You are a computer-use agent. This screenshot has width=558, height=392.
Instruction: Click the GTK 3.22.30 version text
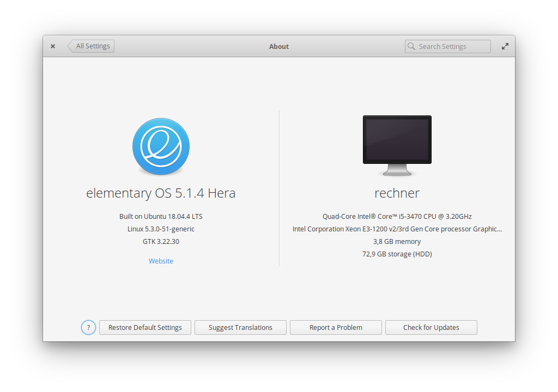[161, 242]
